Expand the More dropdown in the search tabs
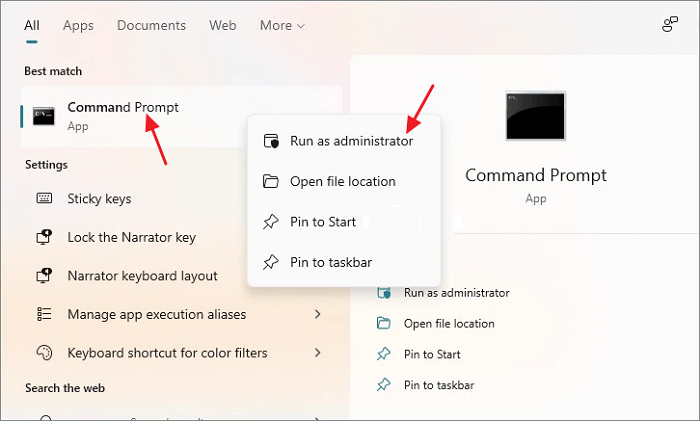Screen dimensions: 700x421 pyautogui.click(x=282, y=25)
